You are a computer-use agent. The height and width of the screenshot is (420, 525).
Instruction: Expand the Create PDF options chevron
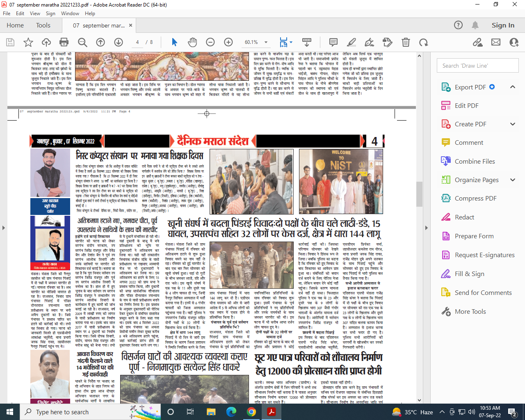pyautogui.click(x=512, y=124)
